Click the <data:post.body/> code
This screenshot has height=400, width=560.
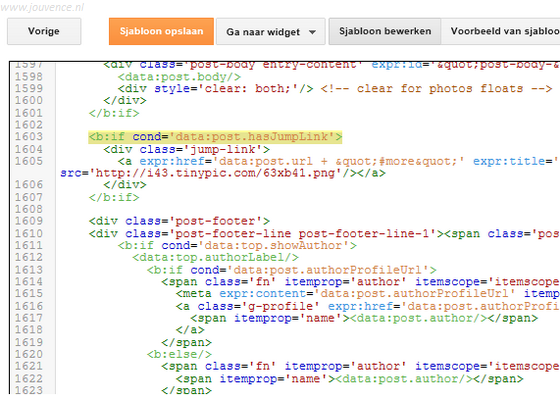point(179,77)
